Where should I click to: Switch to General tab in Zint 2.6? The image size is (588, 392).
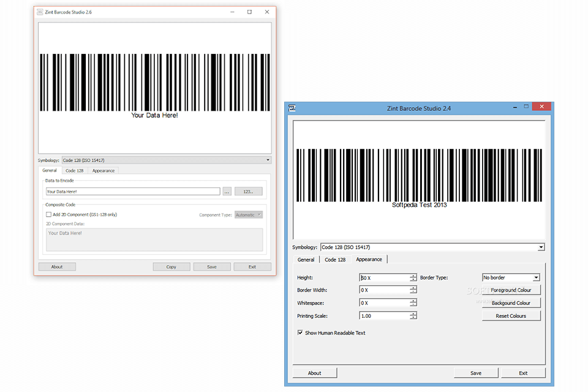click(x=50, y=170)
